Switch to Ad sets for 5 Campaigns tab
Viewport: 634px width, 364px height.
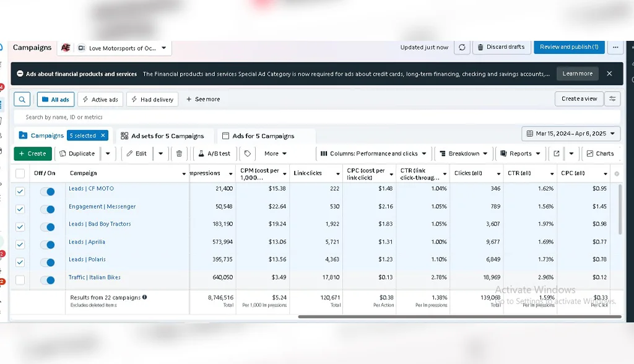click(x=162, y=136)
